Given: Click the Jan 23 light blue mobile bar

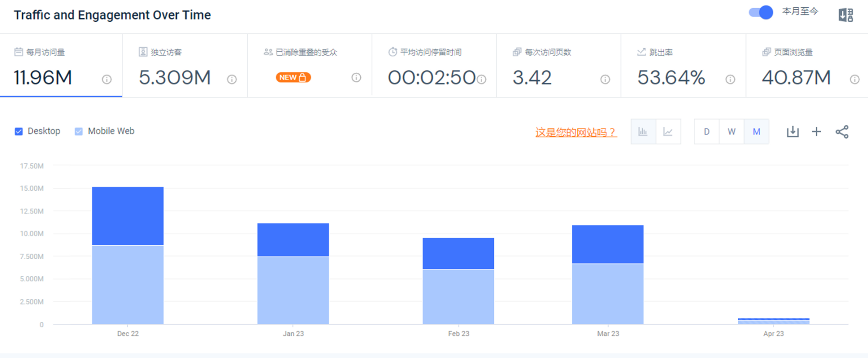Looking at the screenshot, I should point(293,291).
